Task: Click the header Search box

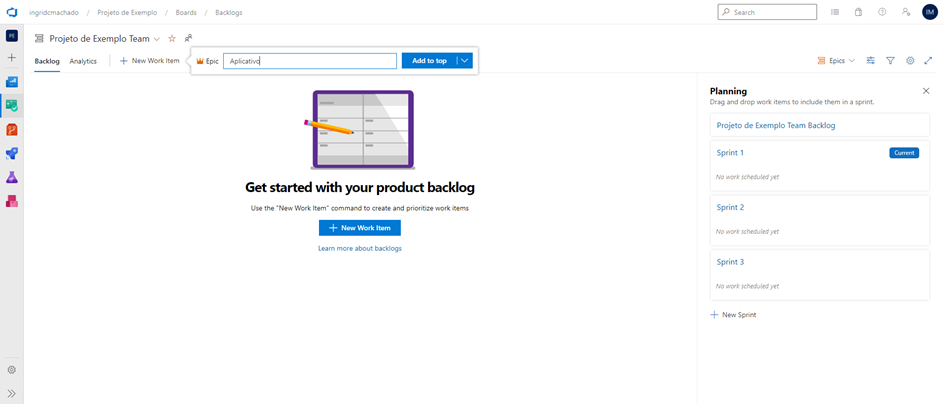Action: (767, 12)
